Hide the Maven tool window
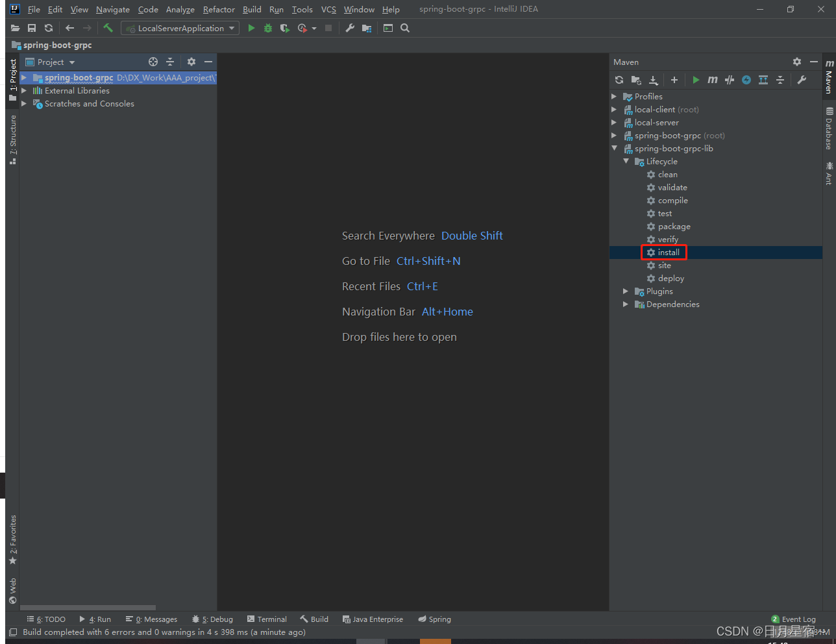This screenshot has height=644, width=836. [x=814, y=62]
